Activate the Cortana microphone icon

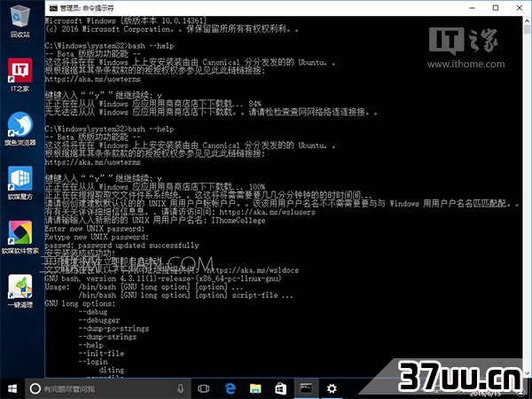(x=180, y=388)
